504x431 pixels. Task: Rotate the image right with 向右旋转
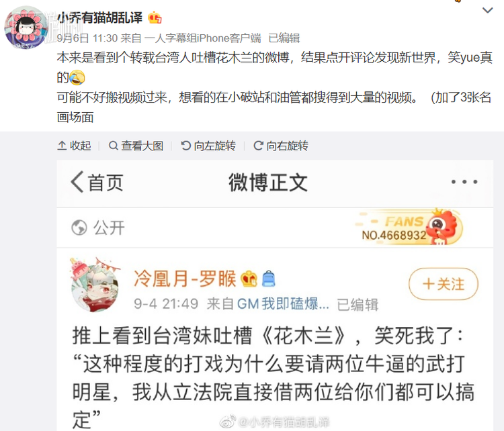[x=281, y=146]
